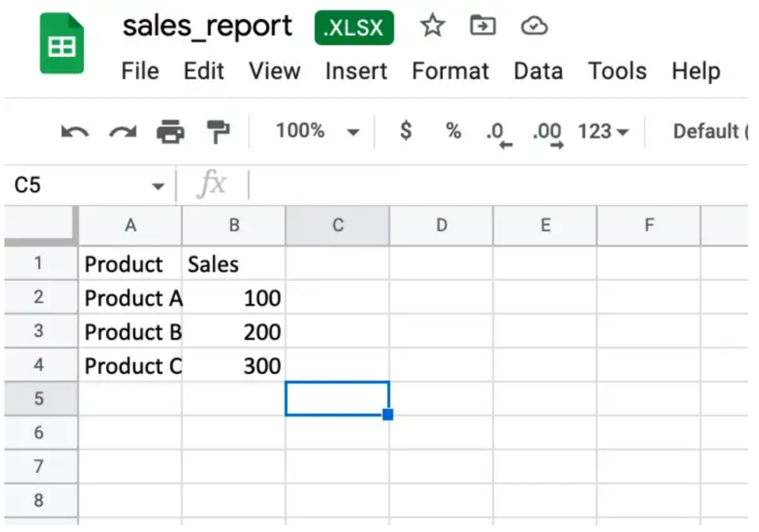Increase decimal places button
The width and height of the screenshot is (759, 532).
[x=548, y=134]
